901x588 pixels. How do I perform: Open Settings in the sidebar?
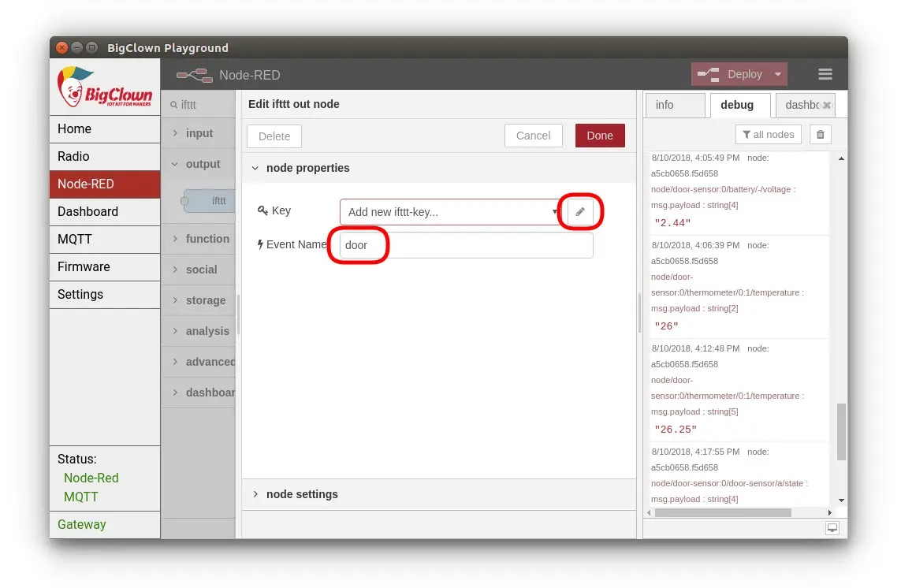105,294
